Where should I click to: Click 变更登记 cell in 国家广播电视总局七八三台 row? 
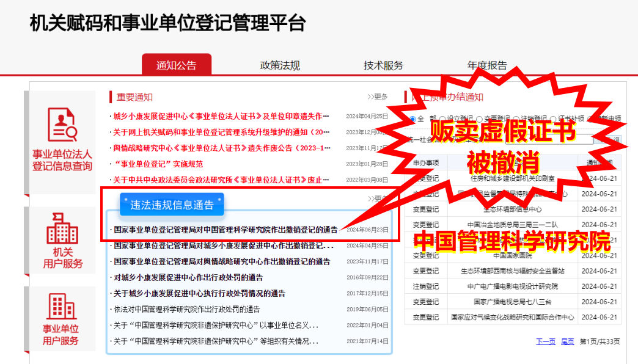pyautogui.click(x=426, y=302)
